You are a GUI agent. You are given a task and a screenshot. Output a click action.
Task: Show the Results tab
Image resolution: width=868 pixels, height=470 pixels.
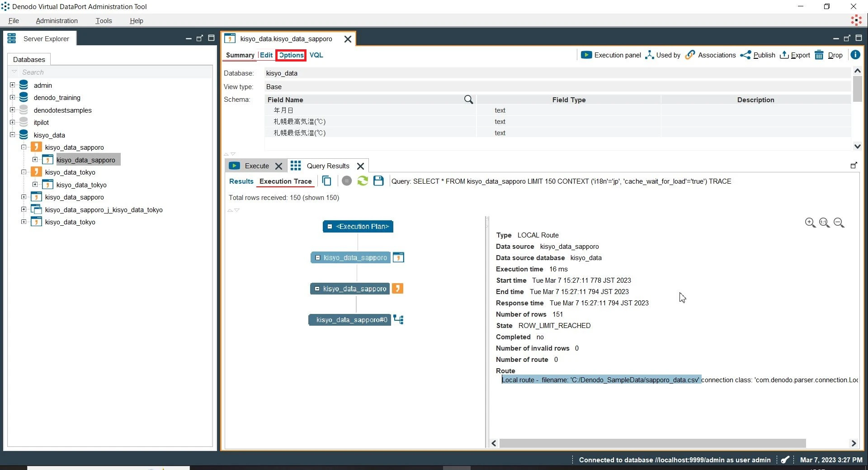pyautogui.click(x=241, y=181)
